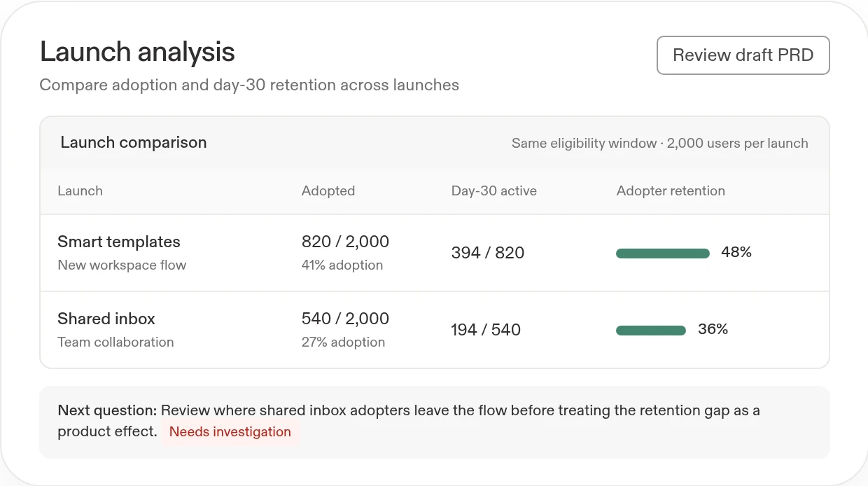Click the subtitle about day-30 retention comparison
This screenshot has height=486, width=868.
pos(249,85)
